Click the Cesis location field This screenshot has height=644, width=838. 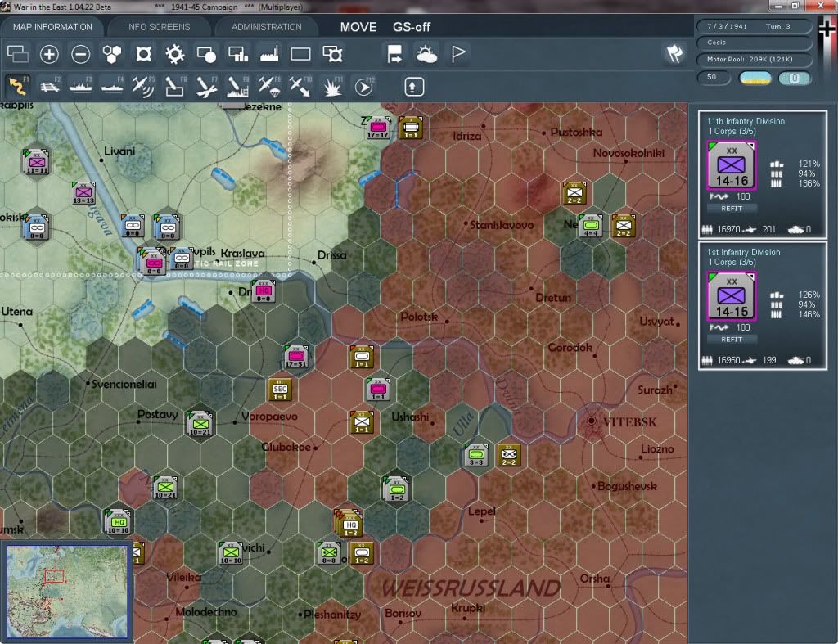click(x=754, y=43)
